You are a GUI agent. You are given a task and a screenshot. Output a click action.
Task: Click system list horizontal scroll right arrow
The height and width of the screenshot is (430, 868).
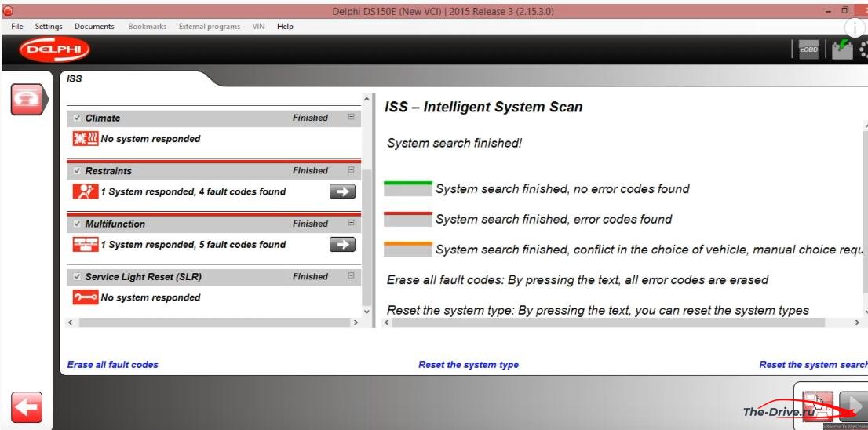pyautogui.click(x=356, y=322)
